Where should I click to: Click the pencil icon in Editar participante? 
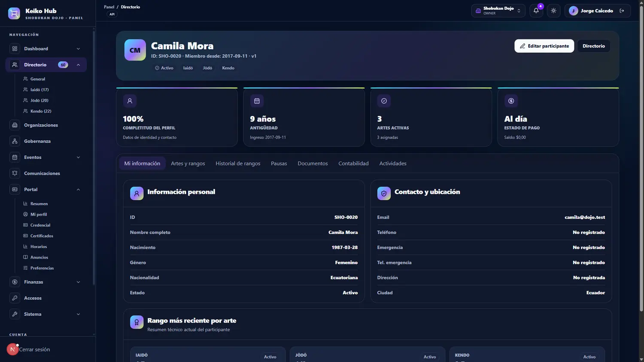click(522, 46)
